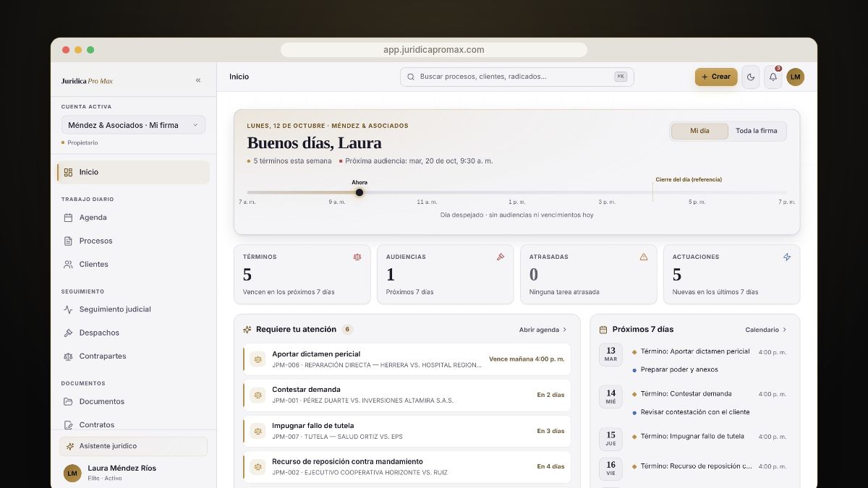This screenshot has width=868, height=488.
Task: Focus the Buscar procesos search field
Action: pyautogui.click(x=516, y=77)
